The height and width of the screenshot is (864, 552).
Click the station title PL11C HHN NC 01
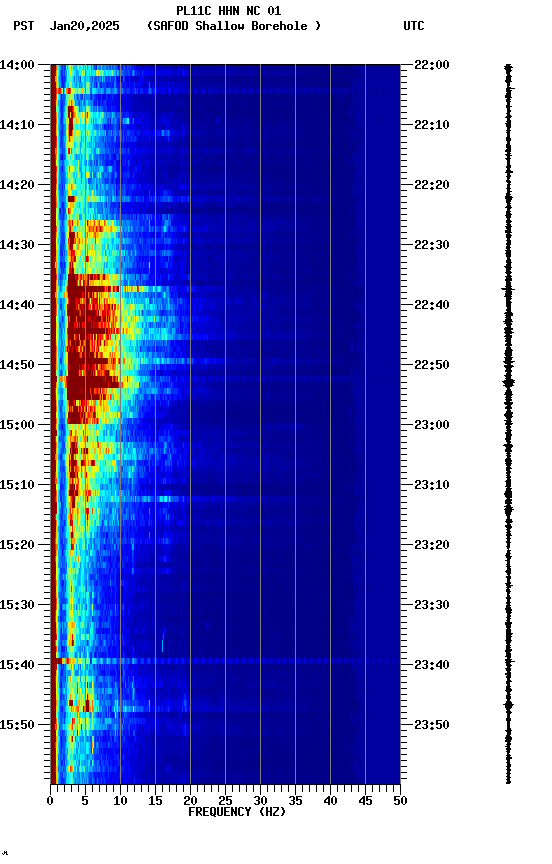coord(229,11)
